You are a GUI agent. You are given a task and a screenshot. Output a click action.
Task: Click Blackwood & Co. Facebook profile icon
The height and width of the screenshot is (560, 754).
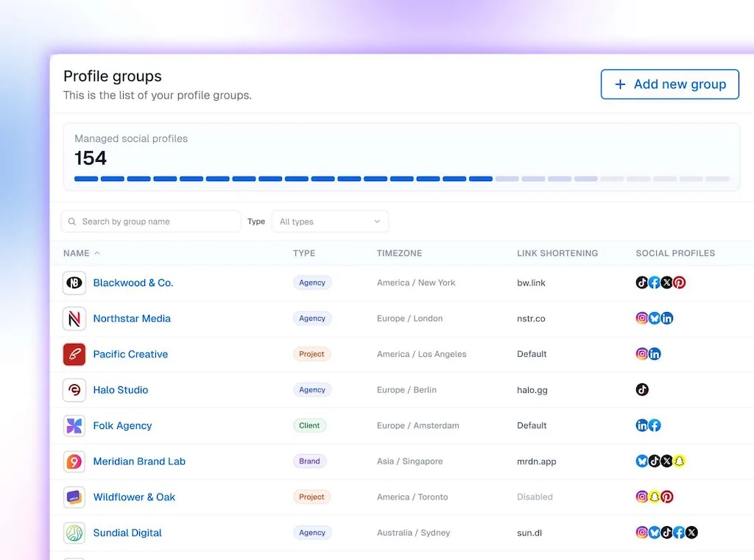[x=655, y=283]
